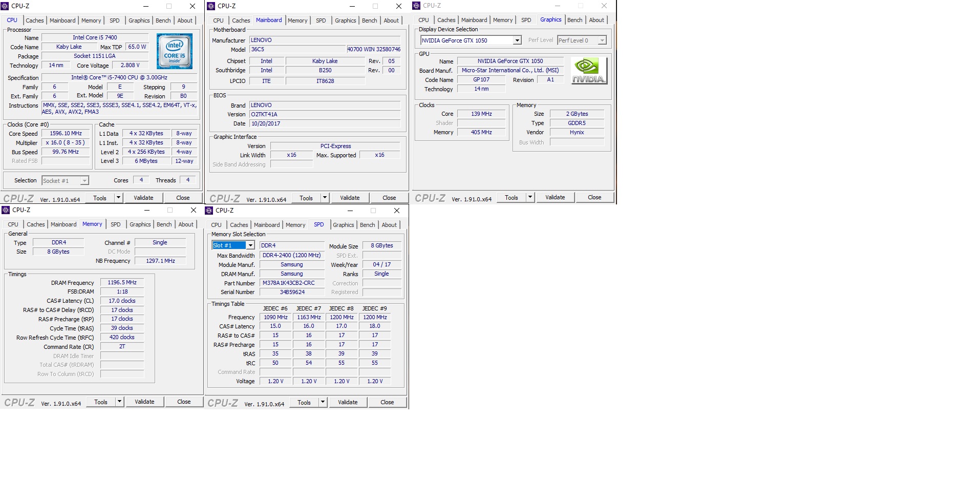Image resolution: width=980 pixels, height=479 pixels.
Task: Select the About tab in the SPD window
Action: [x=389, y=225]
